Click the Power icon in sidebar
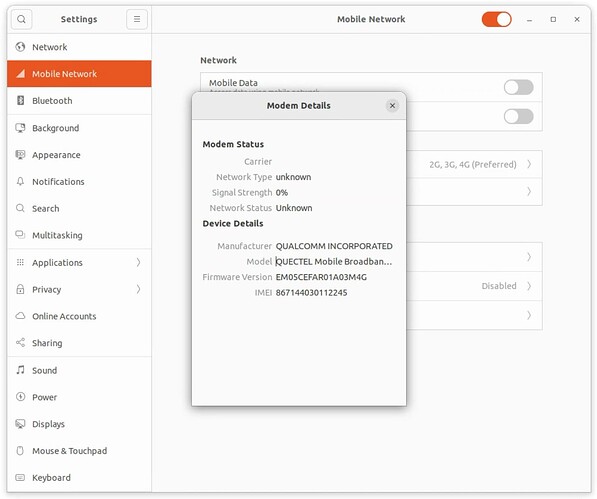The width and height of the screenshot is (597, 499). point(20,397)
